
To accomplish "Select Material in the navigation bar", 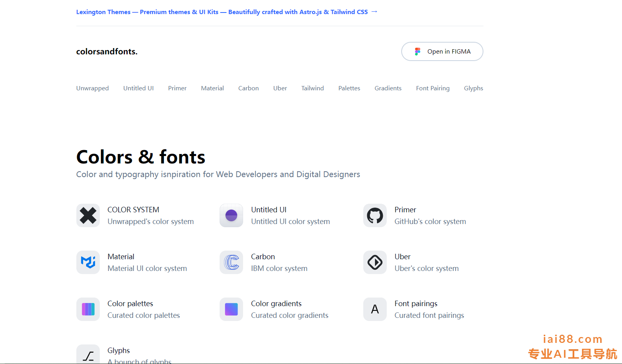I will pos(213,88).
